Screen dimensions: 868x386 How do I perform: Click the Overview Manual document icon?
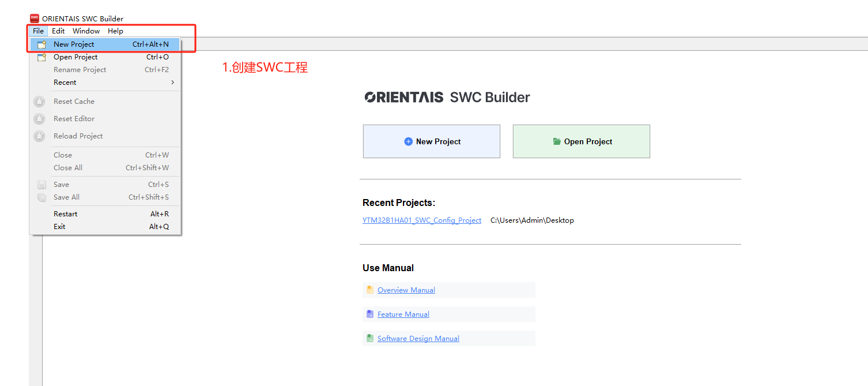[370, 290]
